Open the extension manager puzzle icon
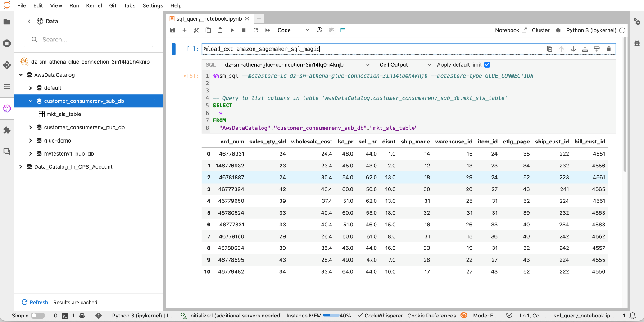Screen dimensions: 644x322 tap(7, 130)
